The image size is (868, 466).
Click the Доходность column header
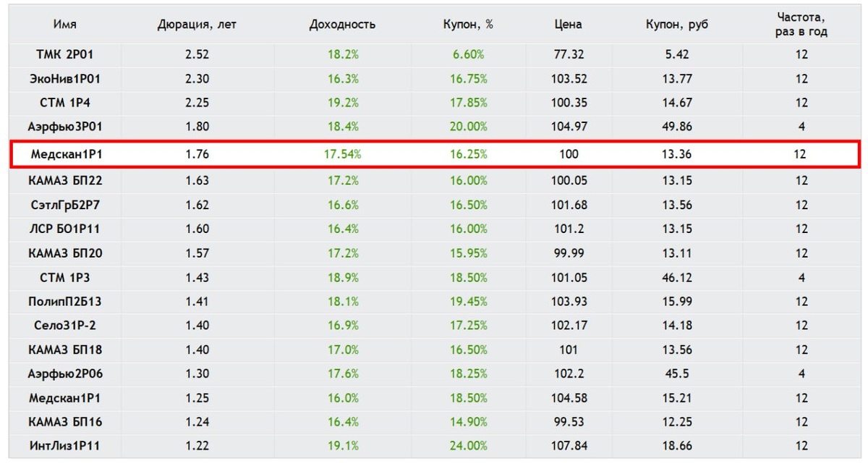pyautogui.click(x=342, y=25)
